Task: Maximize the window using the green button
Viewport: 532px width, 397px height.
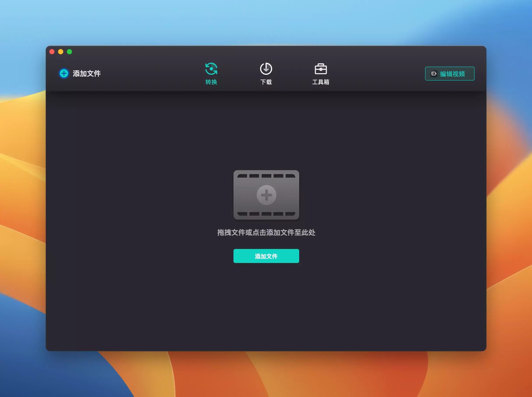Action: (x=69, y=52)
